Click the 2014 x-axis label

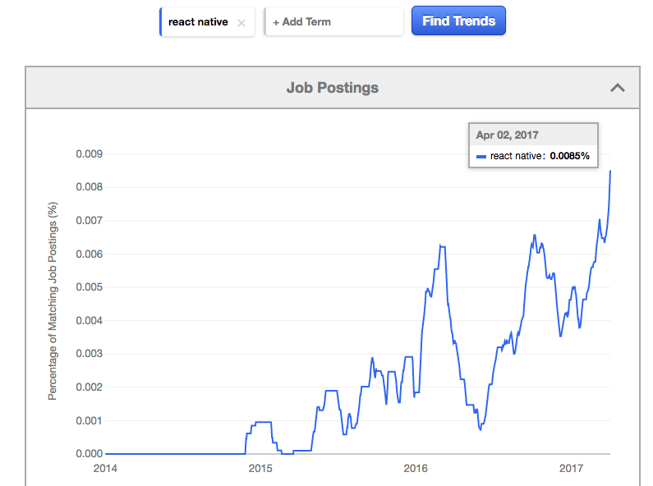[105, 468]
